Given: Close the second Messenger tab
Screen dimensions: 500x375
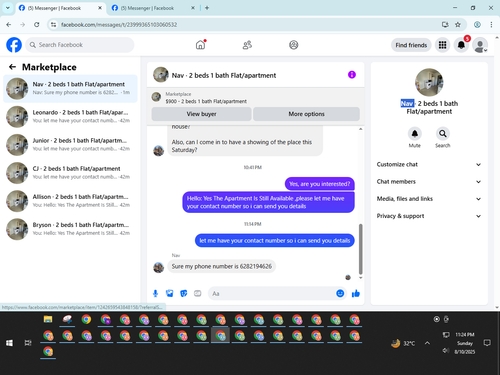Looking at the screenshot, I should [193, 8].
